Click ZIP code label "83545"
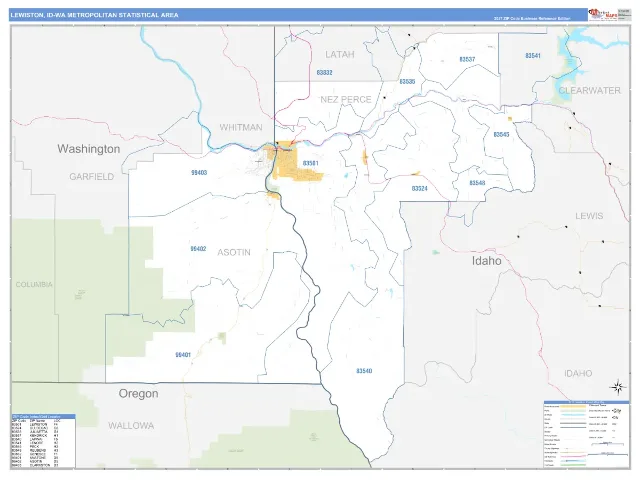 (x=501, y=135)
